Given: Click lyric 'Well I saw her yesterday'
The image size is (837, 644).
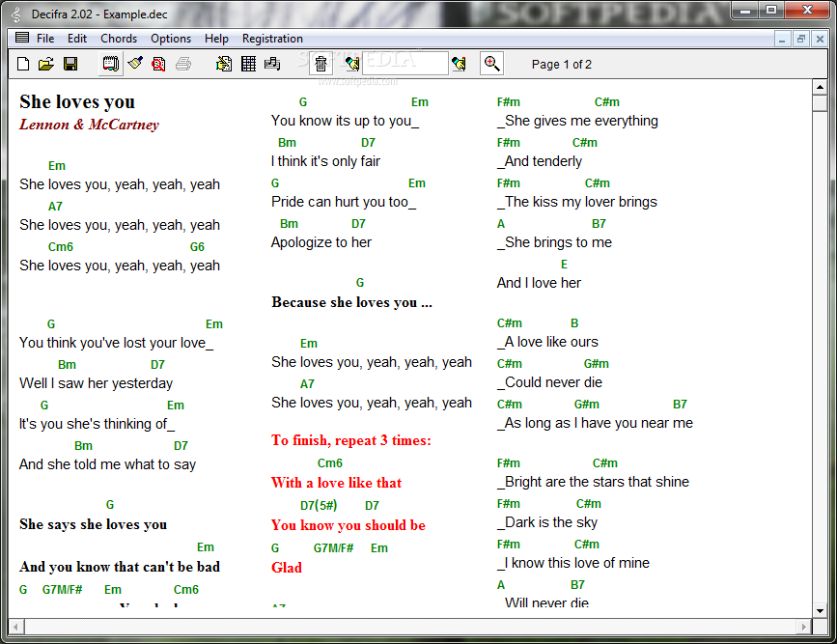Looking at the screenshot, I should pos(97,383).
